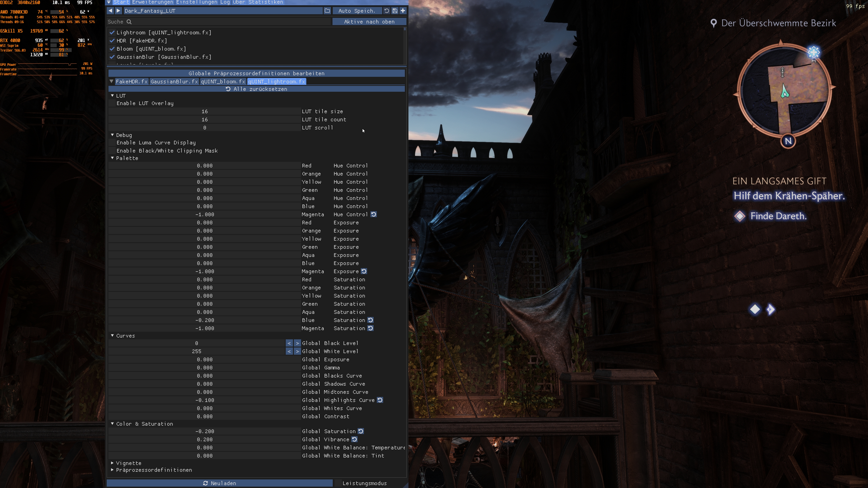Add a new preset
The image size is (868, 488).
coord(403,11)
